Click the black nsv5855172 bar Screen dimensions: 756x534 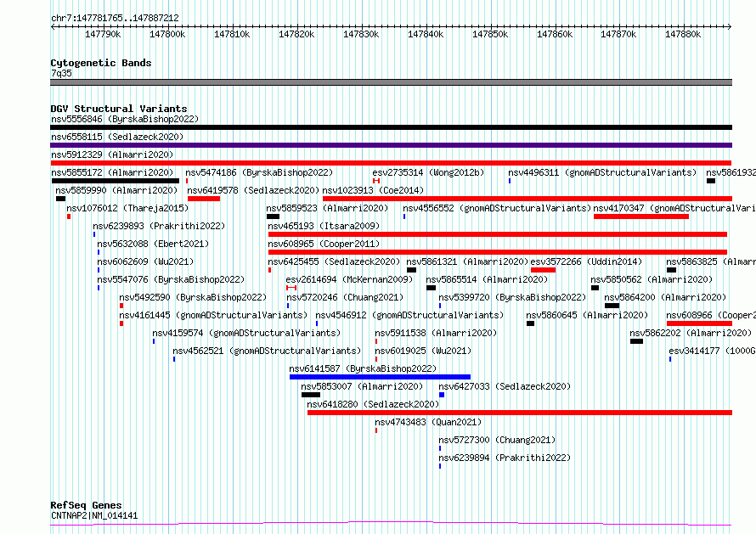[116, 181]
